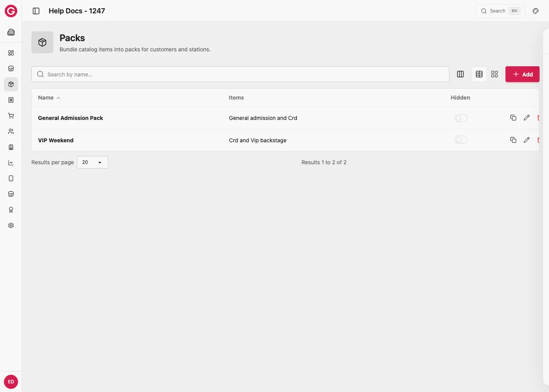The height and width of the screenshot is (392, 549).
Task: Click the Items column header
Action: point(236,98)
